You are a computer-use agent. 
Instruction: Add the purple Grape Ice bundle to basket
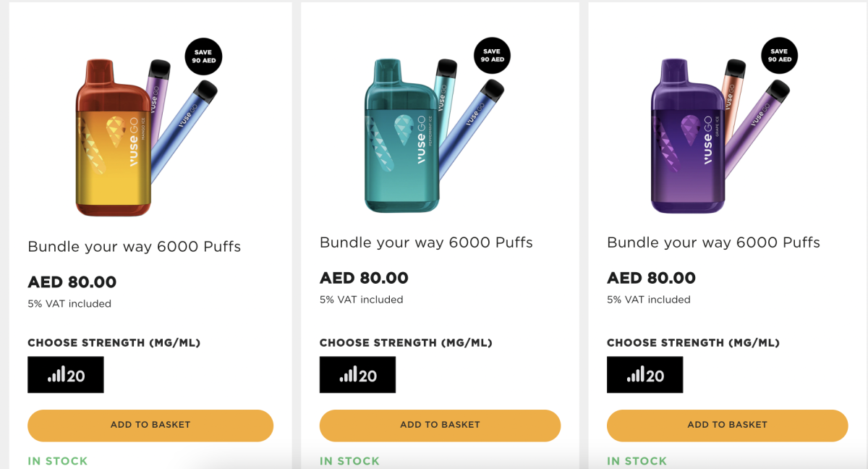[727, 426]
